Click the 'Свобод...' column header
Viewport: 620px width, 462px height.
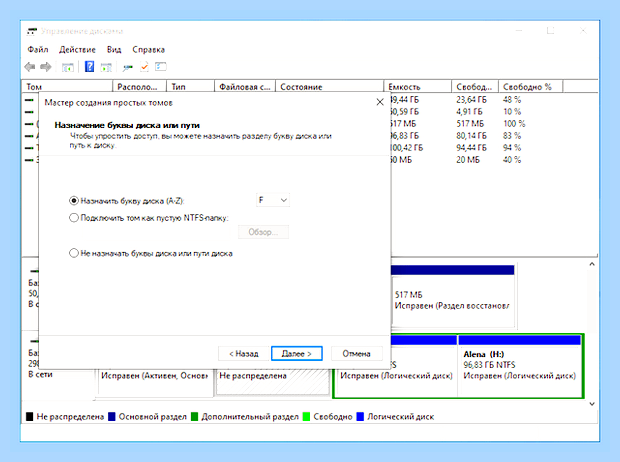[x=475, y=87]
